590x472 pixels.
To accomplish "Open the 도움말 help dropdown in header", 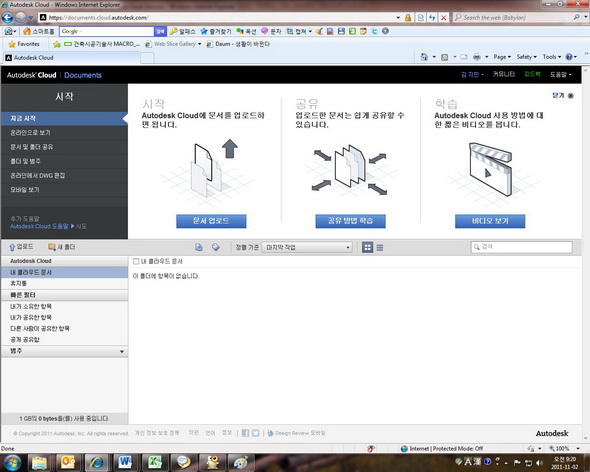I will coord(560,75).
